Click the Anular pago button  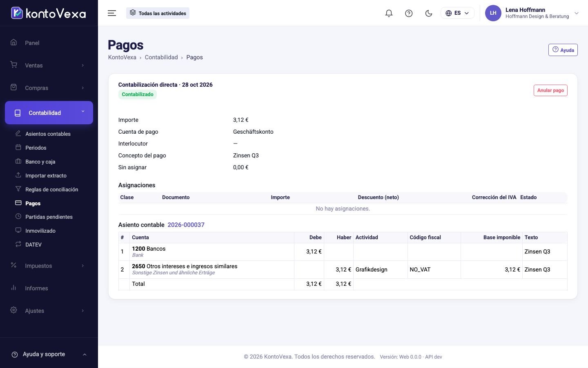550,90
